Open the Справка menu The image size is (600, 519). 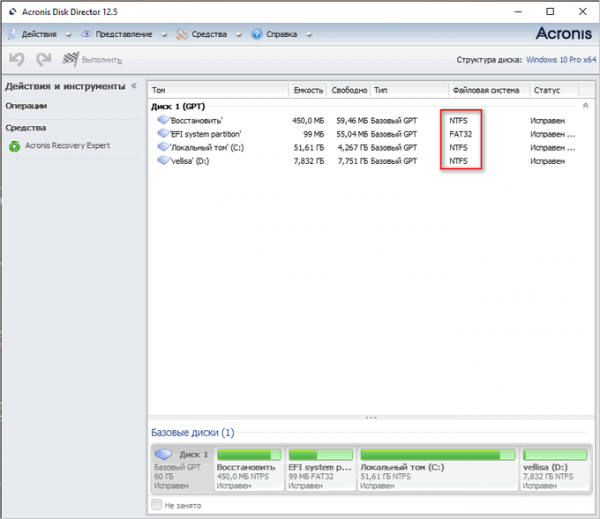pos(281,34)
